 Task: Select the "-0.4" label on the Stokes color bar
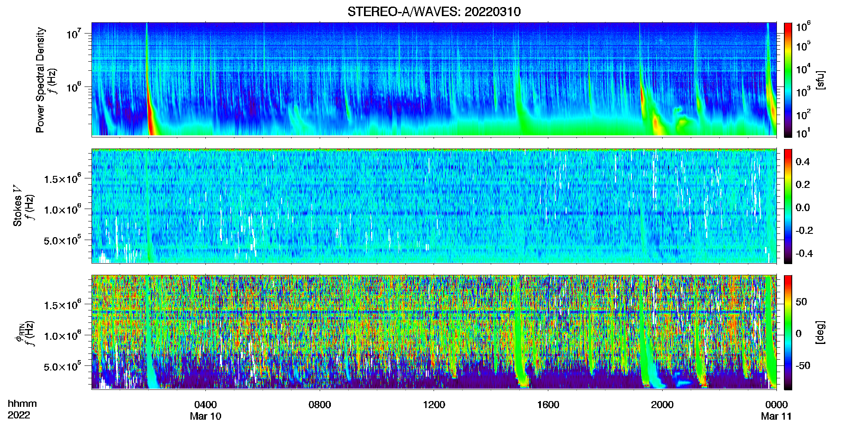coord(804,254)
